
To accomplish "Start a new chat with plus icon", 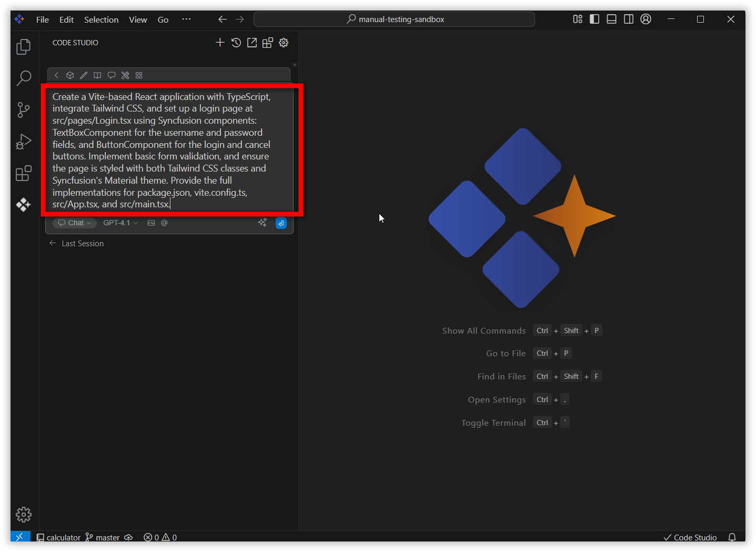I will point(220,43).
